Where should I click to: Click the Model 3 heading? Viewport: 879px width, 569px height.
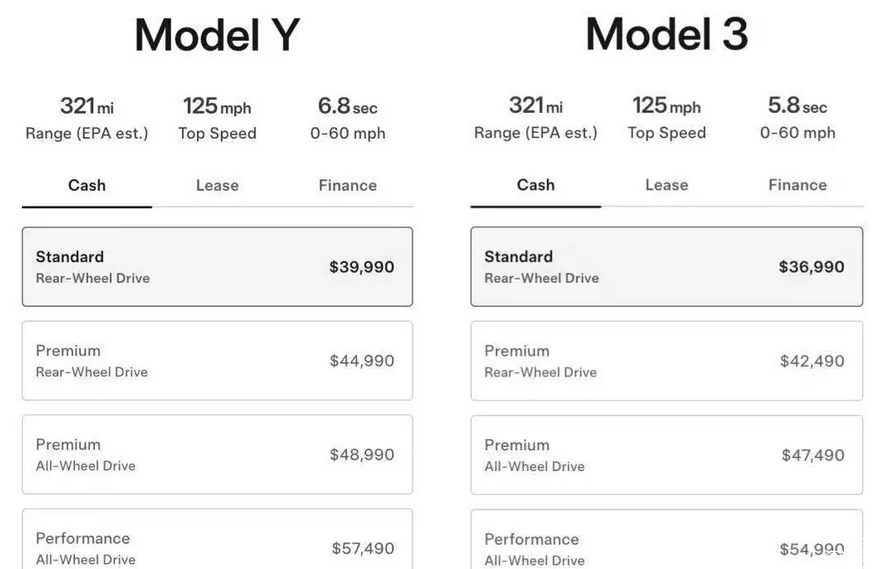point(666,35)
